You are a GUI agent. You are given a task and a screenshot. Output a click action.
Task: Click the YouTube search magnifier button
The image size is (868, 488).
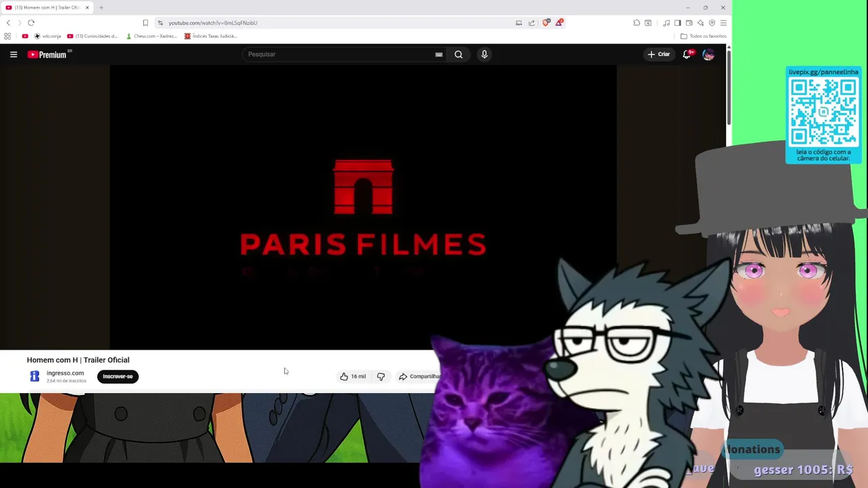click(458, 54)
